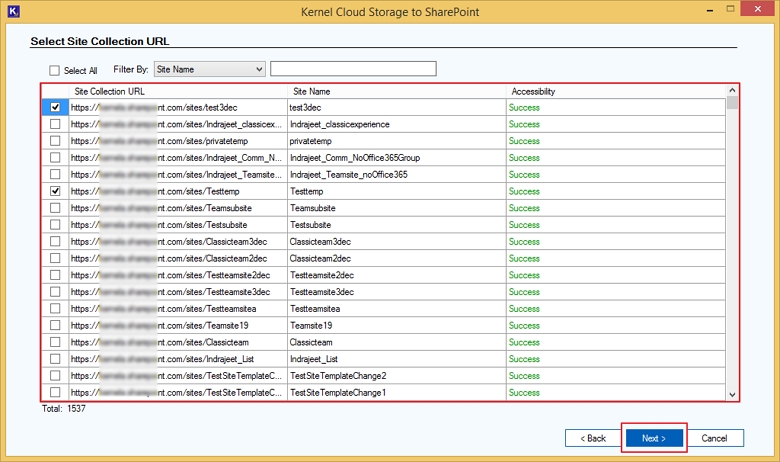The image size is (780, 462).
Task: Click the Cancel button
Action: point(714,438)
